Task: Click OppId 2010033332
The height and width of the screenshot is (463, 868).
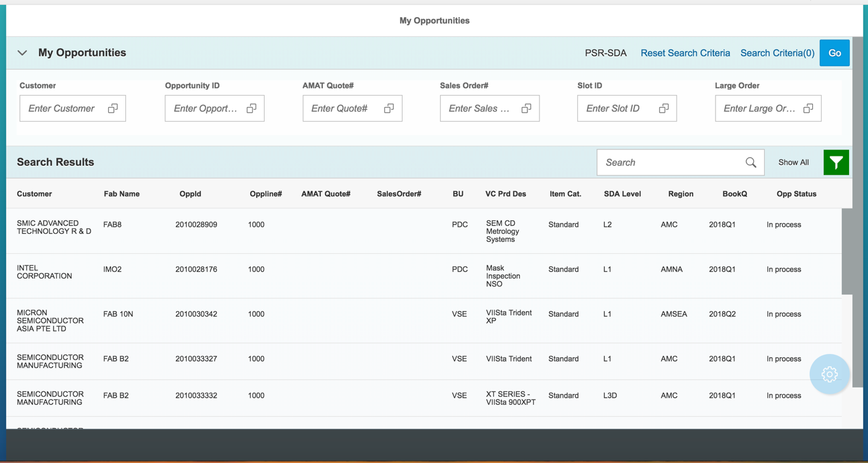Action: (x=196, y=395)
